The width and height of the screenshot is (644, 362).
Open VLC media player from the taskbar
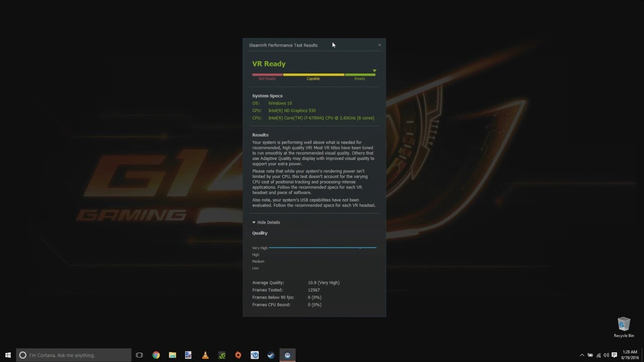click(205, 355)
